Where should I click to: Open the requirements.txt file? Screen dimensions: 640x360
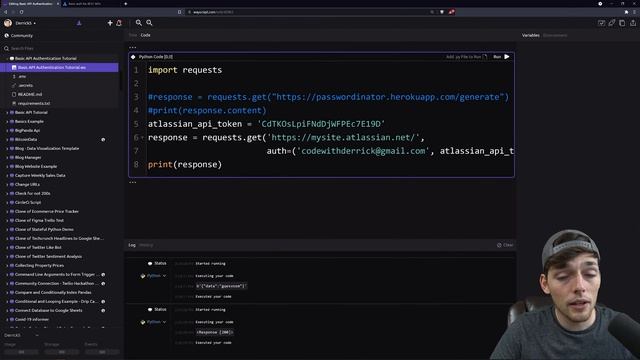pyautogui.click(x=34, y=104)
